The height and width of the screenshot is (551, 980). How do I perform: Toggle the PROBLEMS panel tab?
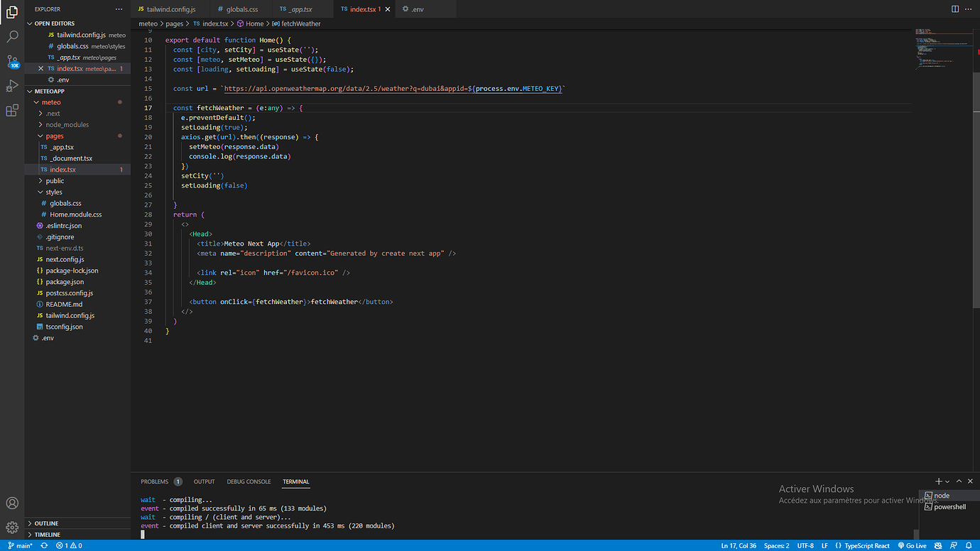click(x=156, y=481)
